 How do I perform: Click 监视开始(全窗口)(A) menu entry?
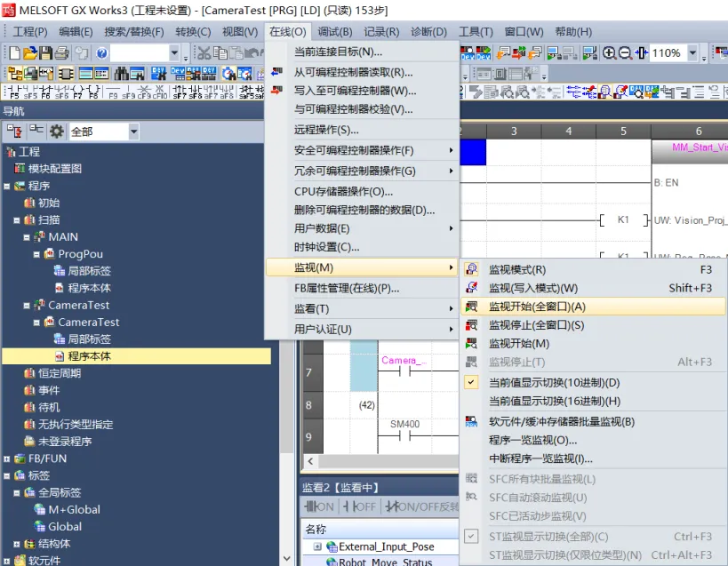coord(594,307)
